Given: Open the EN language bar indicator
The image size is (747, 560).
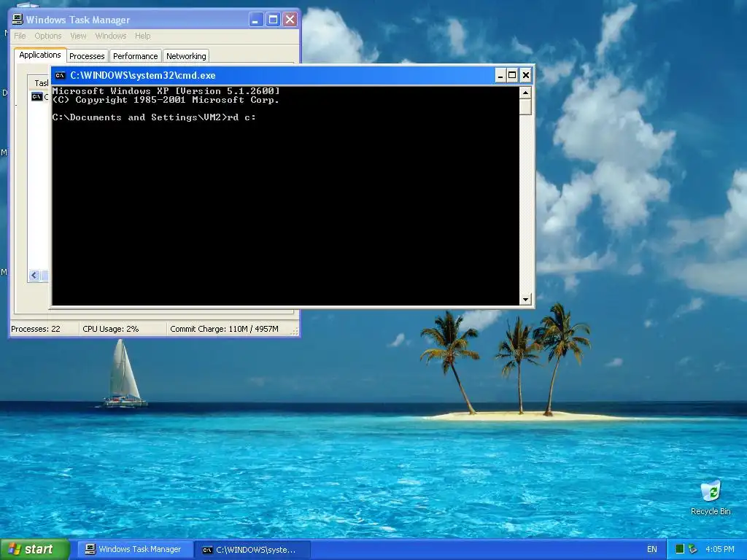Looking at the screenshot, I should pyautogui.click(x=651, y=549).
